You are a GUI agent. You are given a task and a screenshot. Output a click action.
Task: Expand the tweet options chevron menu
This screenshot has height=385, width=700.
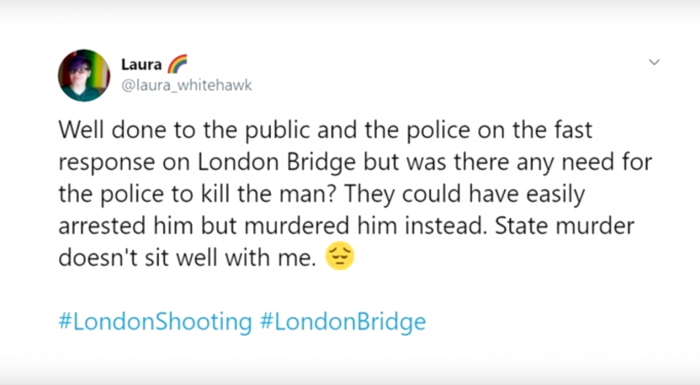654,62
